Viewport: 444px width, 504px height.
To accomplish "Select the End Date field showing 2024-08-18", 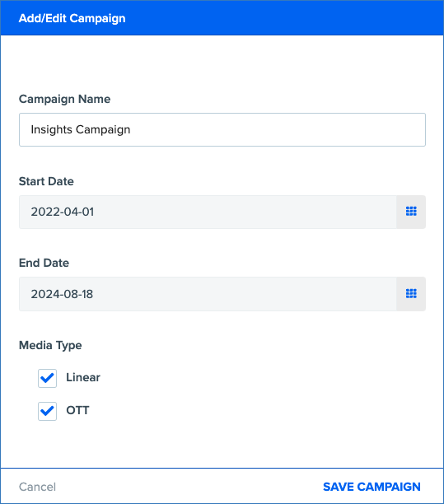I will point(208,294).
